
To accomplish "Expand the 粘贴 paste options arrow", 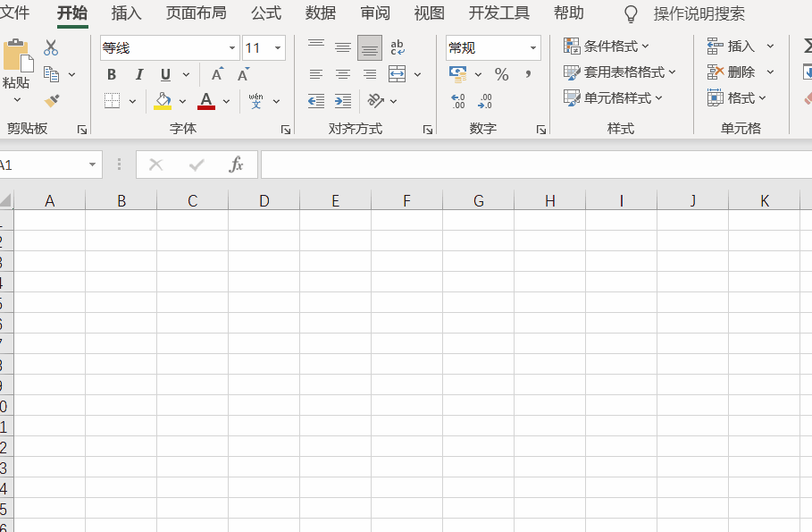I will [x=17, y=99].
